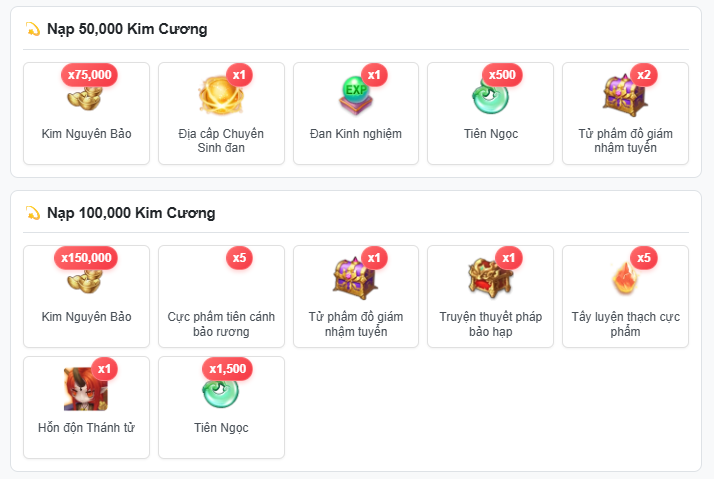Click the purple chest icon marked x2
714x479 pixels.
click(x=625, y=96)
